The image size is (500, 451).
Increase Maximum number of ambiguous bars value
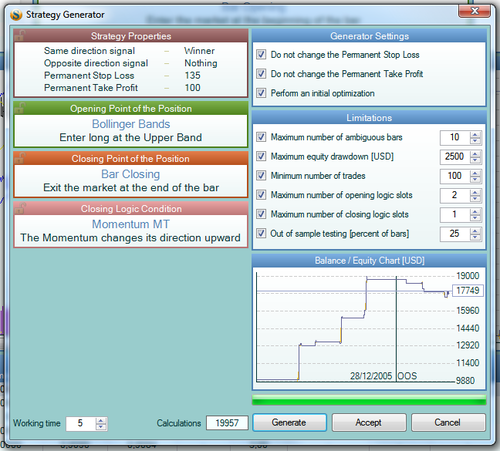[475, 135]
